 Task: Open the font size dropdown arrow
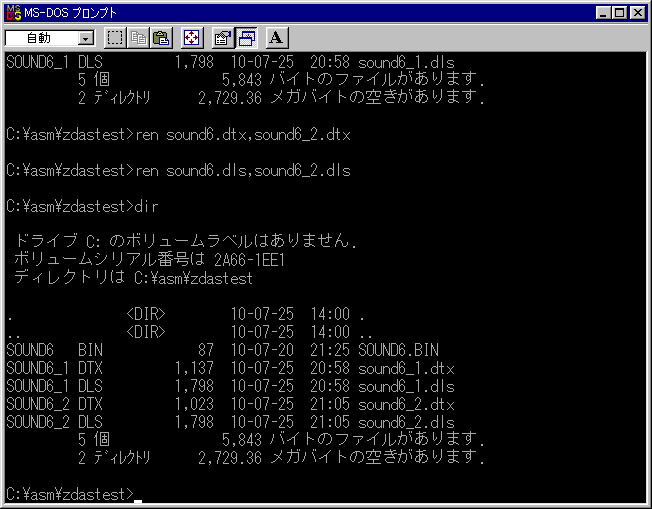tap(86, 39)
